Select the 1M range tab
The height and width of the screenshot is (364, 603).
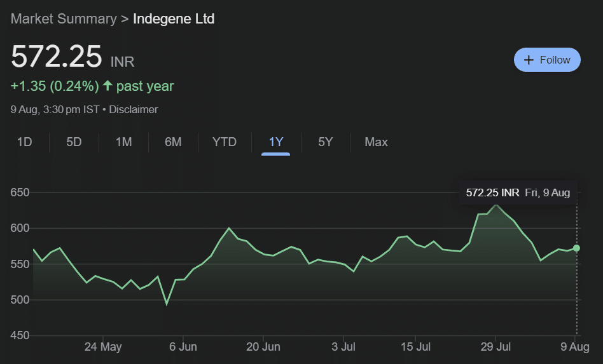click(124, 142)
